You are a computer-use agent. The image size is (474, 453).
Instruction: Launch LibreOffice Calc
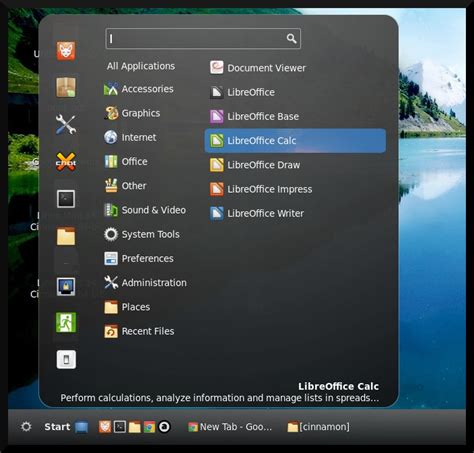295,141
